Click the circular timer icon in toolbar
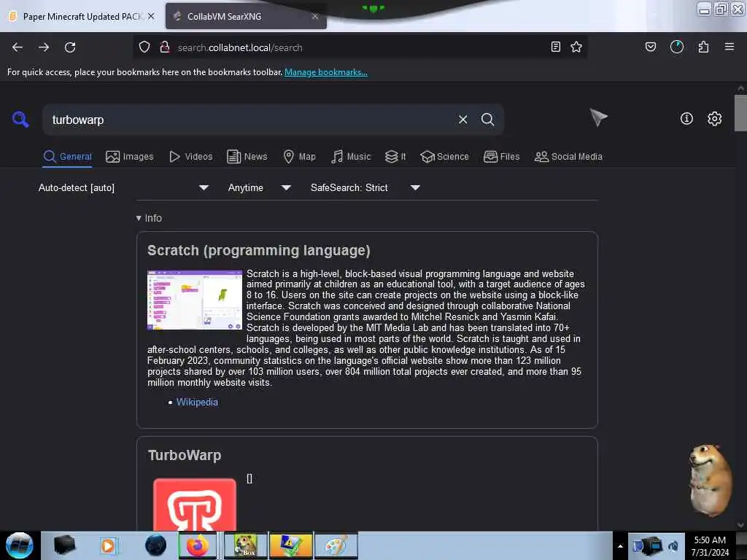The image size is (747, 560). coord(676,47)
